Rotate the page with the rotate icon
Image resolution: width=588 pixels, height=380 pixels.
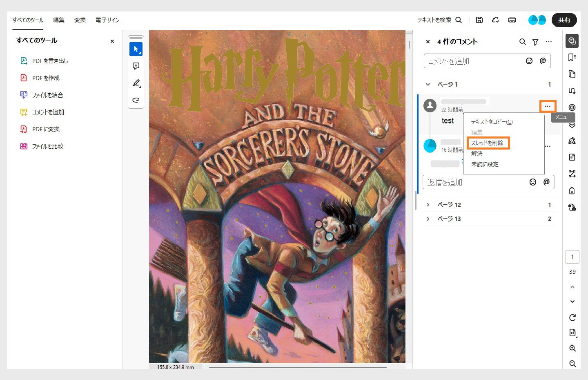click(x=572, y=317)
